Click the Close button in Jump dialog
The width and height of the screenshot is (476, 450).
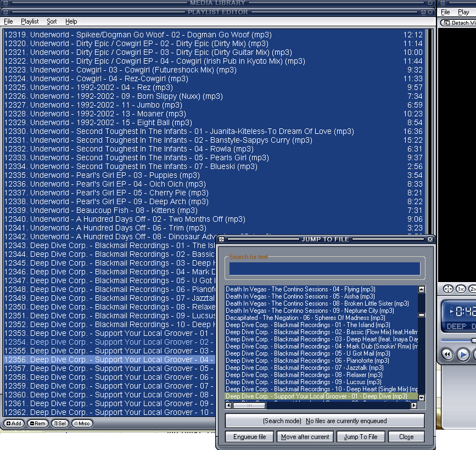click(406, 437)
